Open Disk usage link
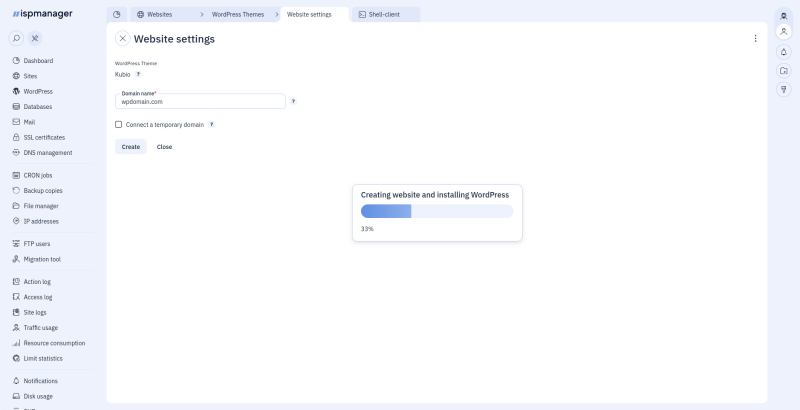Viewport: 800px width, 410px height. click(38, 396)
